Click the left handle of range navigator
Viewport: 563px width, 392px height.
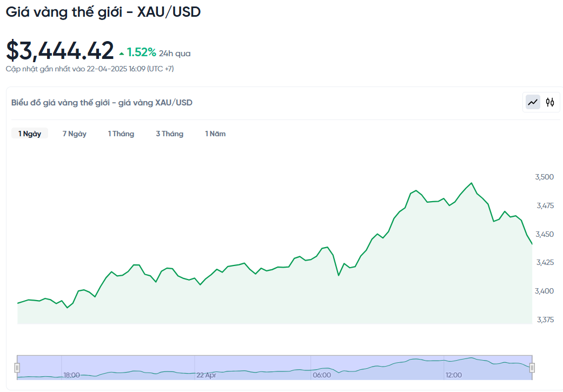point(17,368)
